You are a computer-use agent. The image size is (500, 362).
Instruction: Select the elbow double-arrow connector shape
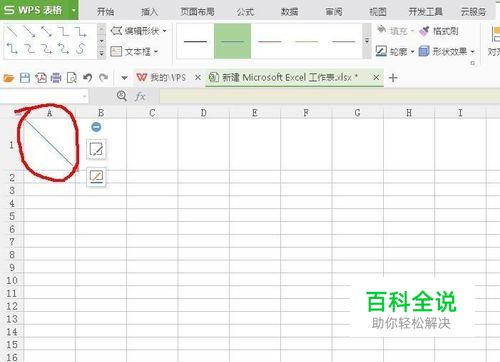pyautogui.click(x=12, y=49)
